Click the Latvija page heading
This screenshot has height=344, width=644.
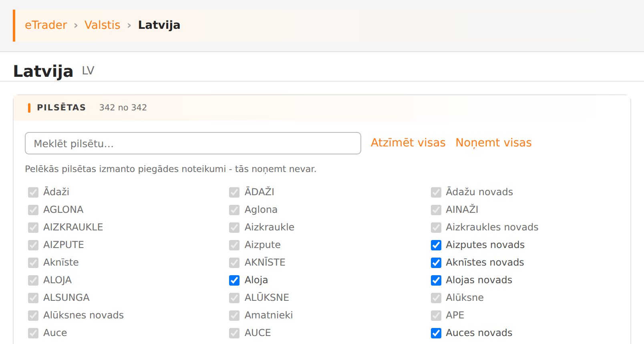43,71
